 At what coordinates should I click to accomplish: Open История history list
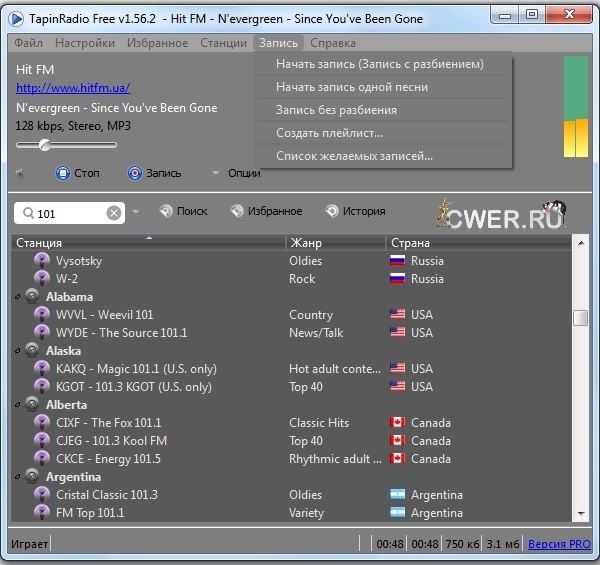point(333,212)
